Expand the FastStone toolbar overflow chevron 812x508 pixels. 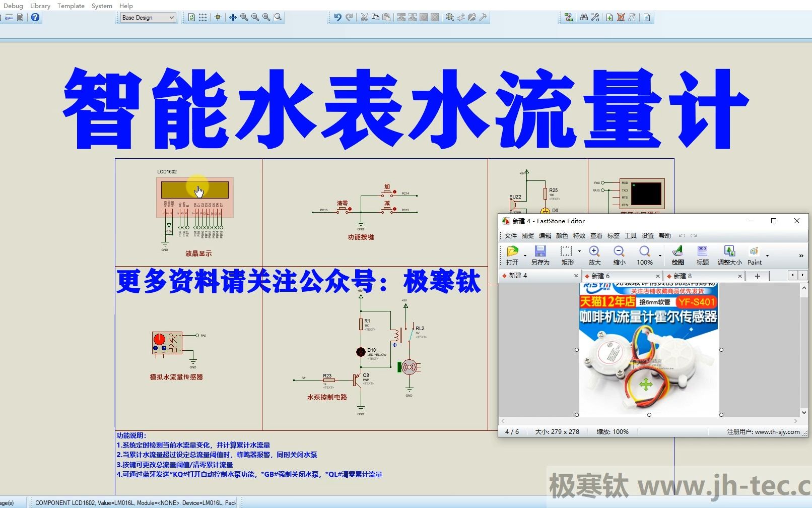pos(801,256)
